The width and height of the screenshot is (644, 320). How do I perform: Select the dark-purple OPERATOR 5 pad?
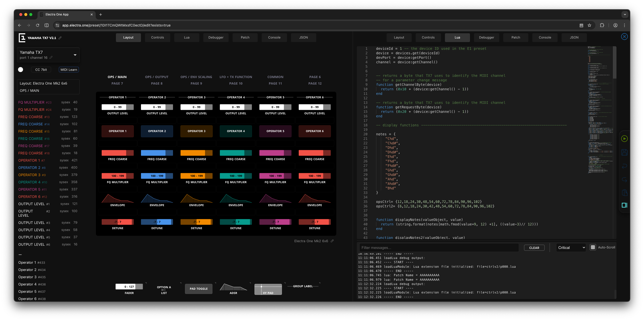coord(275,131)
